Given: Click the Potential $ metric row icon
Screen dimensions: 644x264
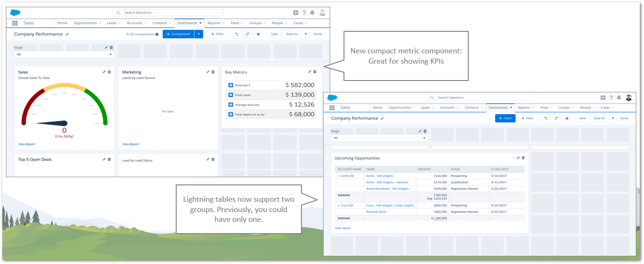Looking at the screenshot, I should pos(230,85).
